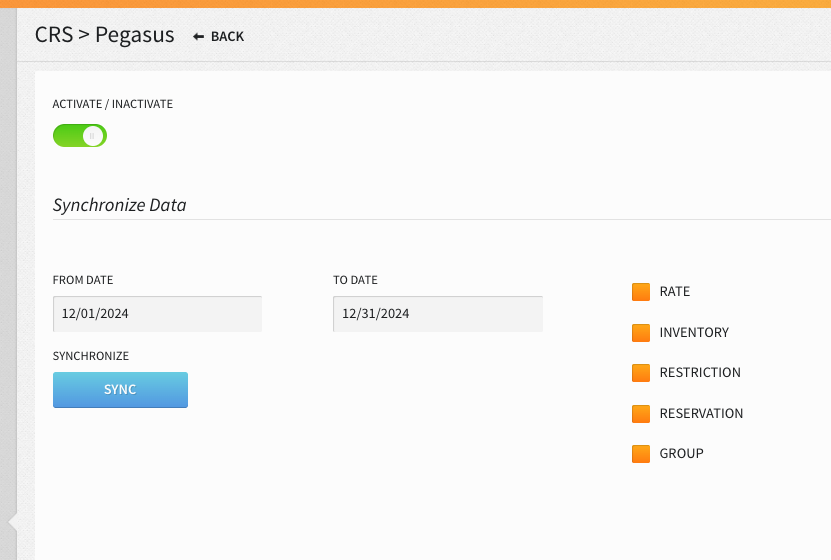Viewport: 831px width, 560px height.
Task: Click the sidebar expand arrow notch
Action: [13, 523]
